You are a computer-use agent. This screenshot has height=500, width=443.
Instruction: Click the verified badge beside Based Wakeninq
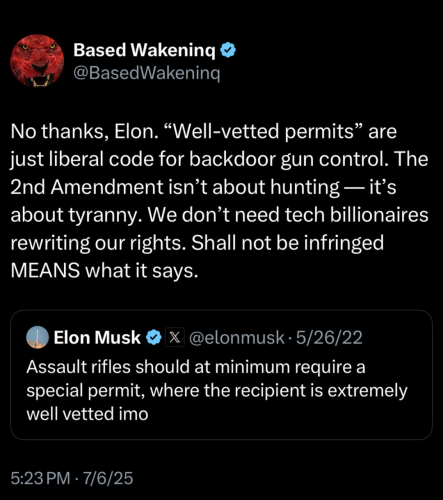229,50
